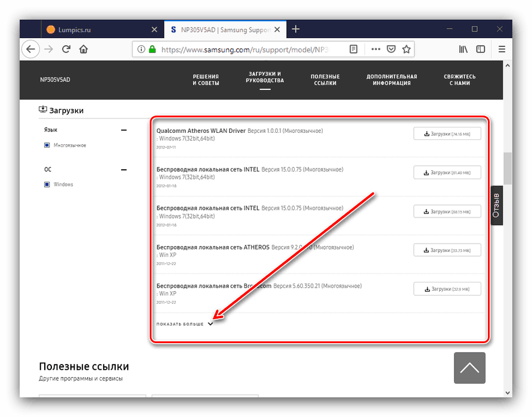Viewport: 532px width, 417px height.
Task: Click the Беспроводная локальная сеть Broadcom title
Action: tap(214, 286)
